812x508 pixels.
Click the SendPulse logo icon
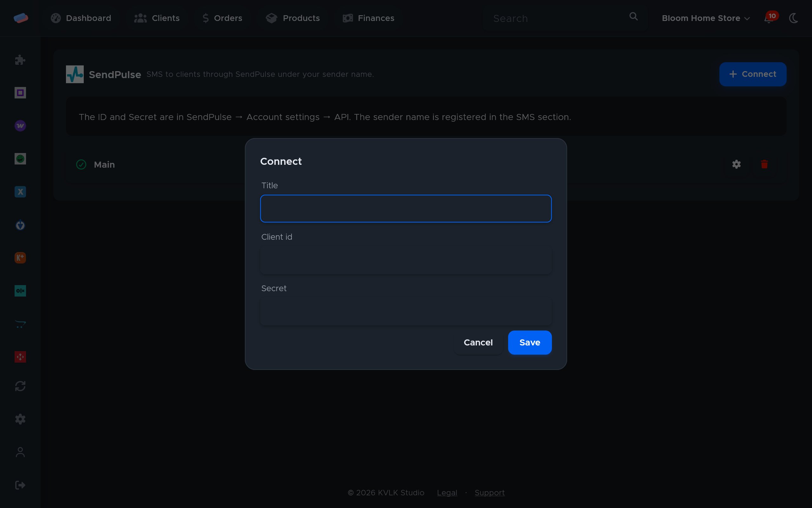(x=75, y=74)
